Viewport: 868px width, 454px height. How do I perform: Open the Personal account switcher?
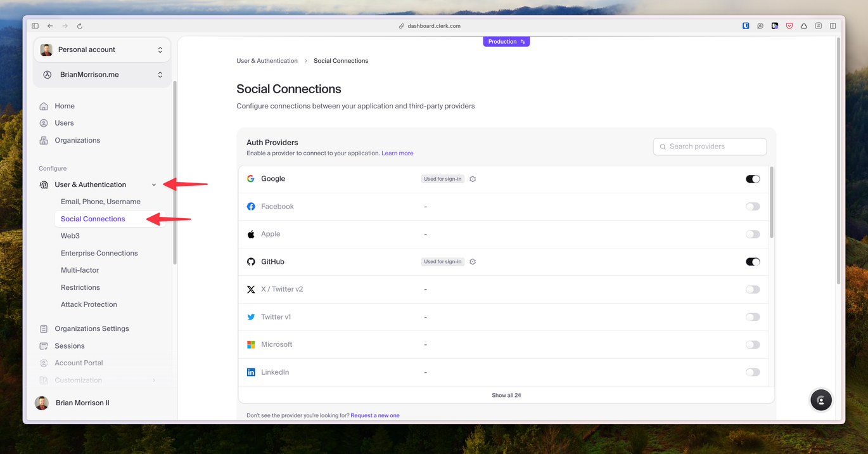pyautogui.click(x=102, y=49)
